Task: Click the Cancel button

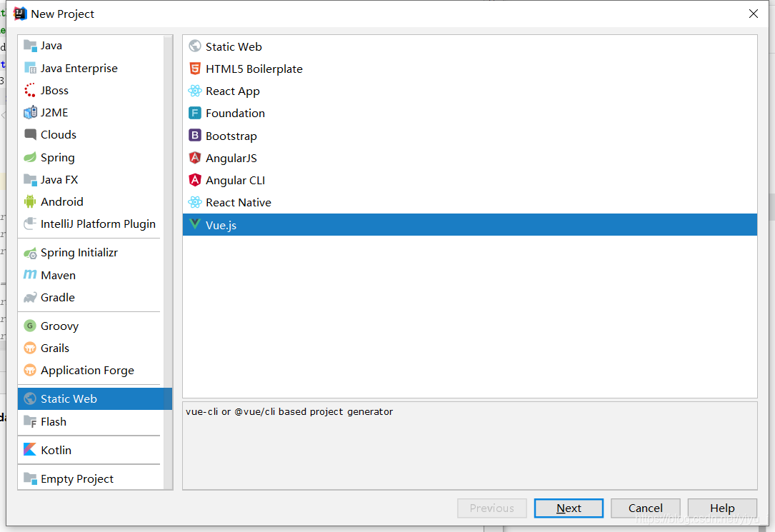Action: click(645, 508)
